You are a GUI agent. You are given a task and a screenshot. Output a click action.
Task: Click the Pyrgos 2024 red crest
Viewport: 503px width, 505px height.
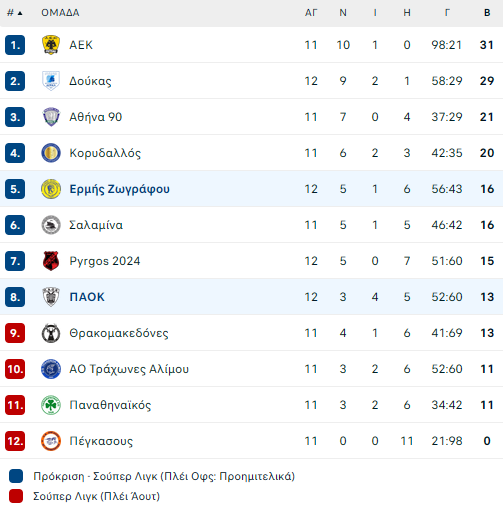pos(51,261)
